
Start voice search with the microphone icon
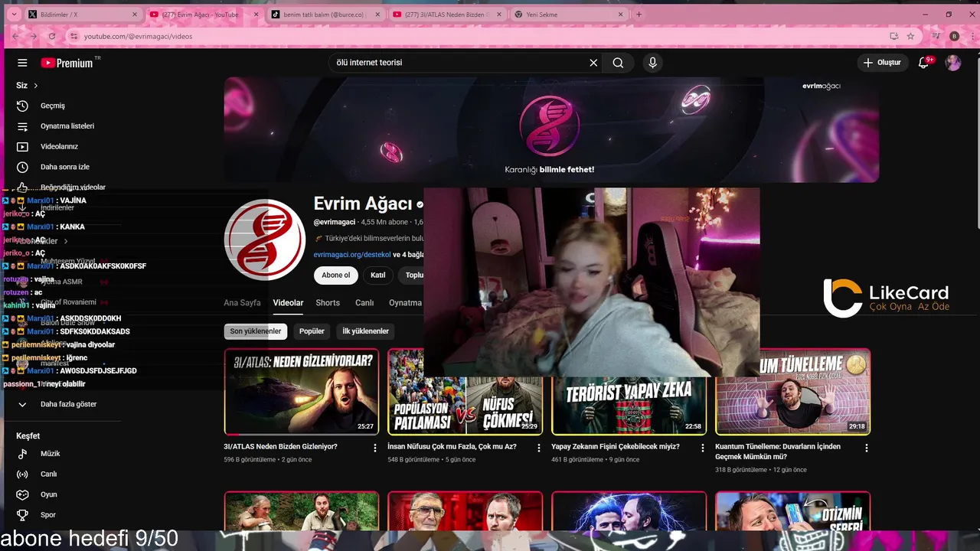pos(652,63)
